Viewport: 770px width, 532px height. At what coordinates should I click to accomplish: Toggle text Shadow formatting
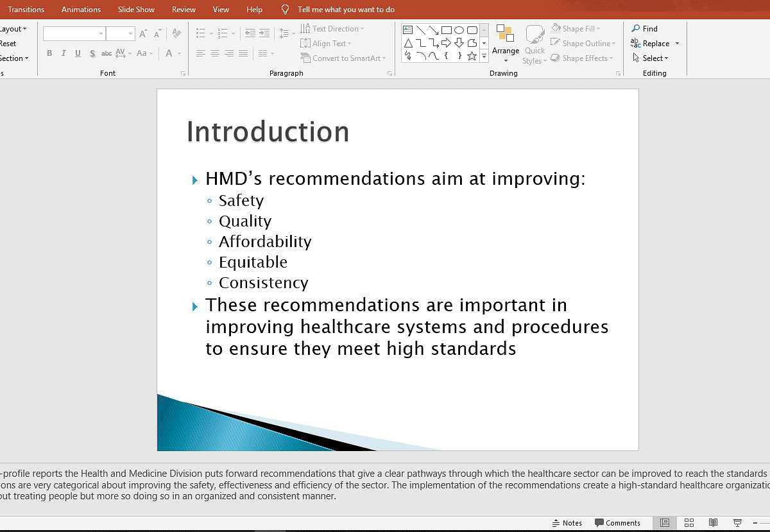click(x=92, y=53)
